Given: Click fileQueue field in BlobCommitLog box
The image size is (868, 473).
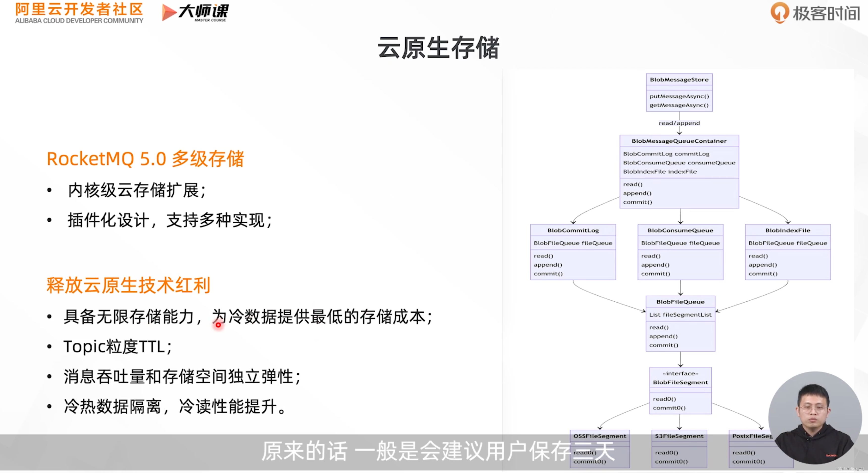Looking at the screenshot, I should coord(573,243).
